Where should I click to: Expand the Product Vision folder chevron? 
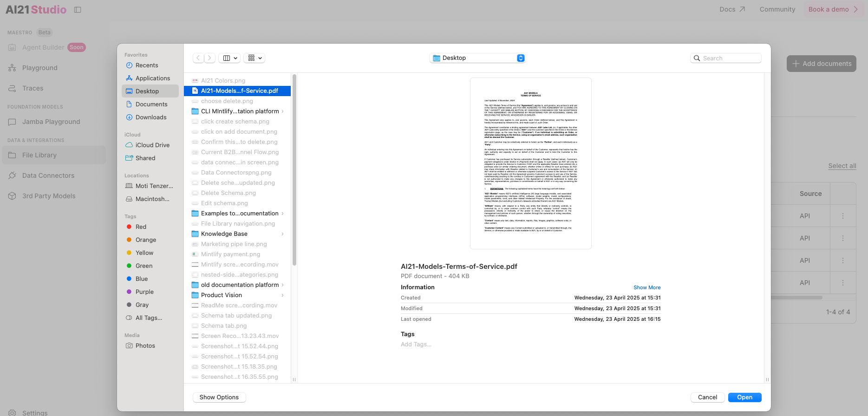pos(282,295)
